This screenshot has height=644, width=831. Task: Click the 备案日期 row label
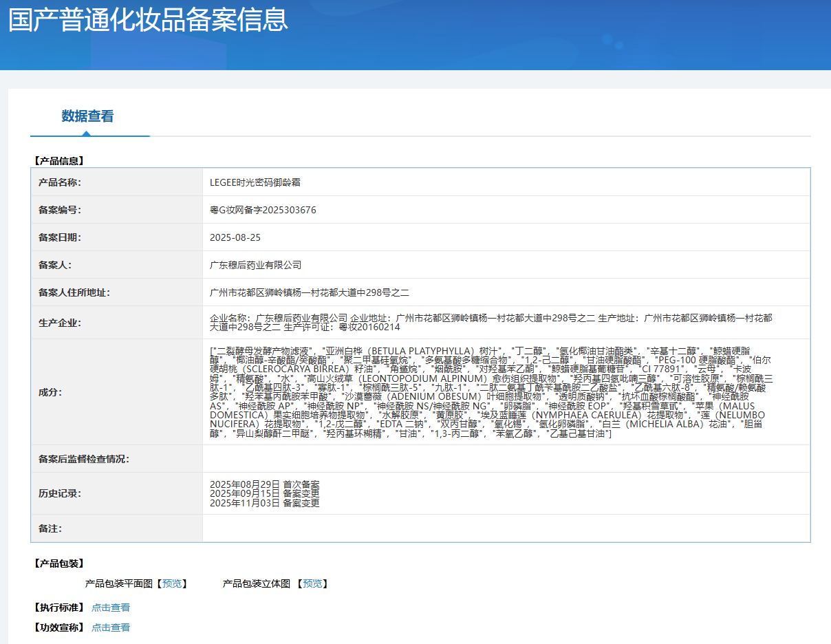coord(61,237)
